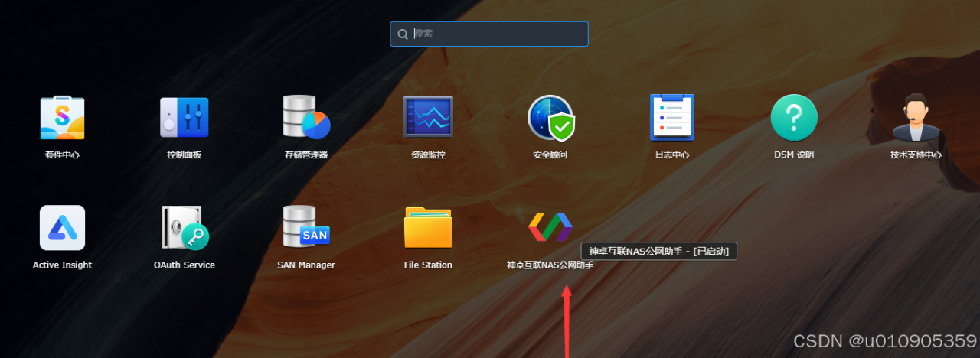The image size is (980, 358).
Task: Open OAuth Service icon
Action: click(184, 228)
